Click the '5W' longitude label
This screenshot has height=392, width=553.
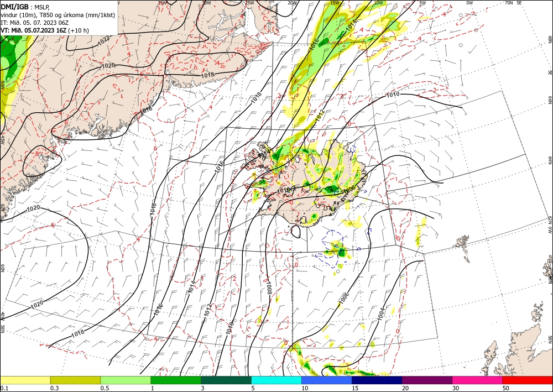click(x=423, y=3)
